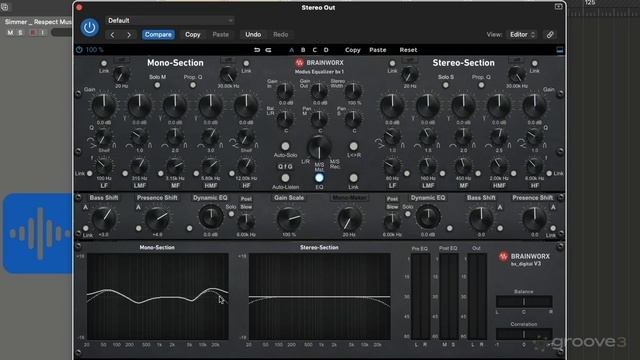Viewport: 640px width, 360px height.
Task: Click the L/R M/S mode selector knob
Action: (319, 148)
